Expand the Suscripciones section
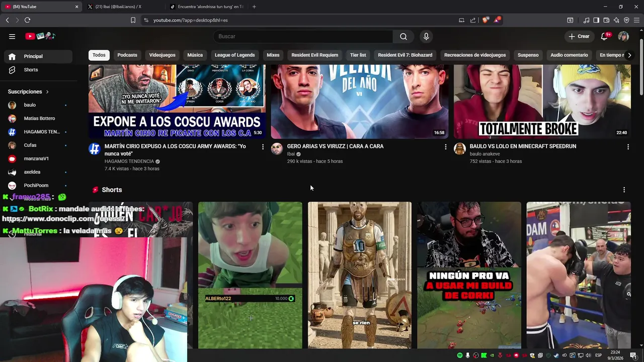The height and width of the screenshot is (362, 644). pos(29,92)
